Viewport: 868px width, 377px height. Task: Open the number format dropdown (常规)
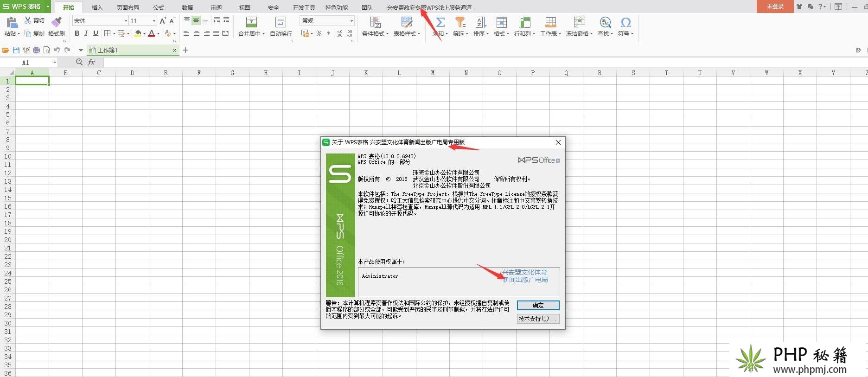coord(351,21)
